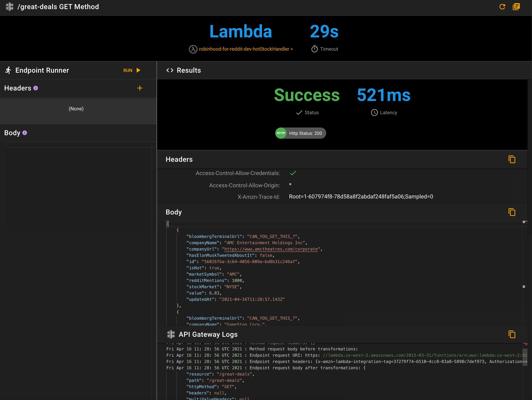Click the X-Amzn-Trace-Id value text
532x400 pixels.
[361, 197]
